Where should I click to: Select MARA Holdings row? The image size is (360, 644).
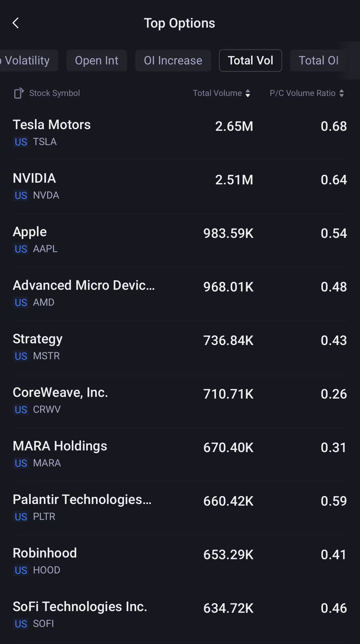tap(180, 454)
